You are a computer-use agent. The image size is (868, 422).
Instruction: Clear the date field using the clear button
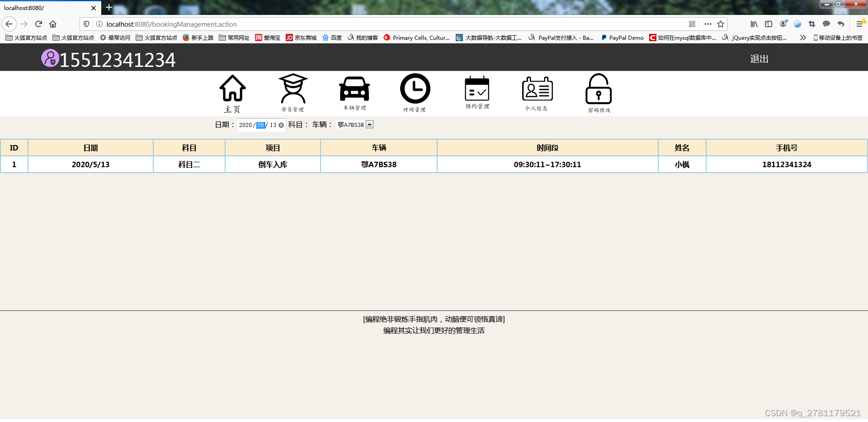point(281,125)
